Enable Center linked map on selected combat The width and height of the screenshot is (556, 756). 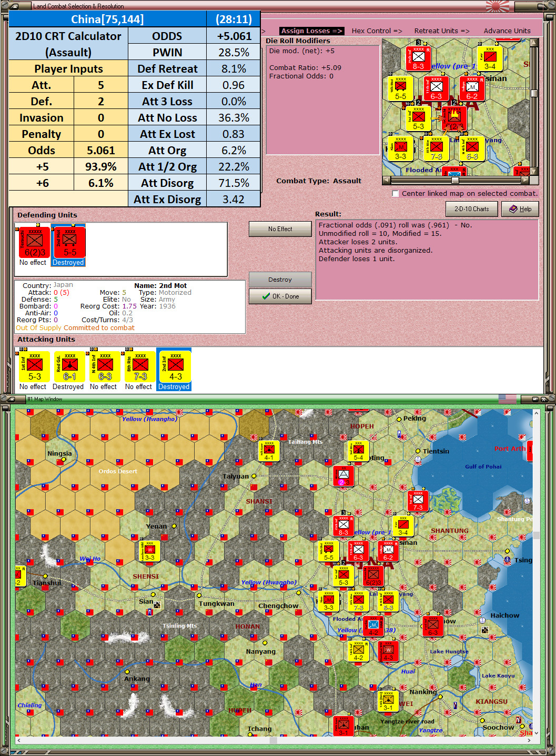[x=396, y=194]
